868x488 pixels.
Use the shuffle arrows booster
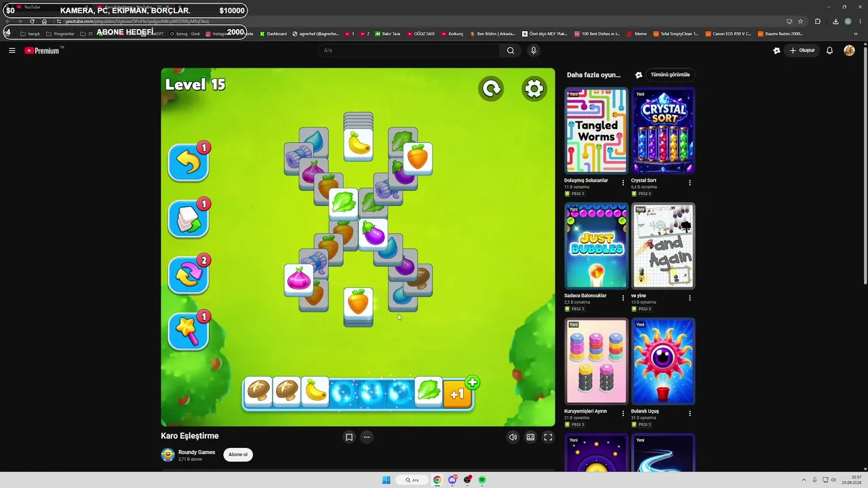click(188, 275)
